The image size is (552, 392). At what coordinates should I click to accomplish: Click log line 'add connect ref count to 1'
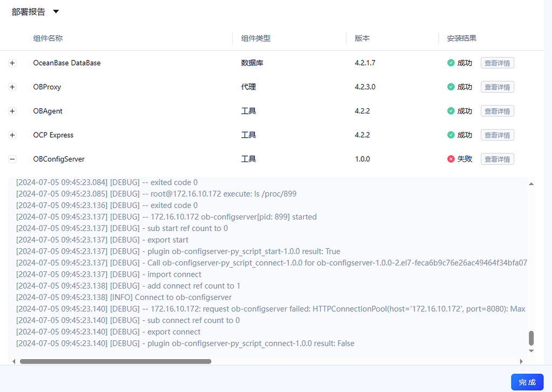coord(128,286)
